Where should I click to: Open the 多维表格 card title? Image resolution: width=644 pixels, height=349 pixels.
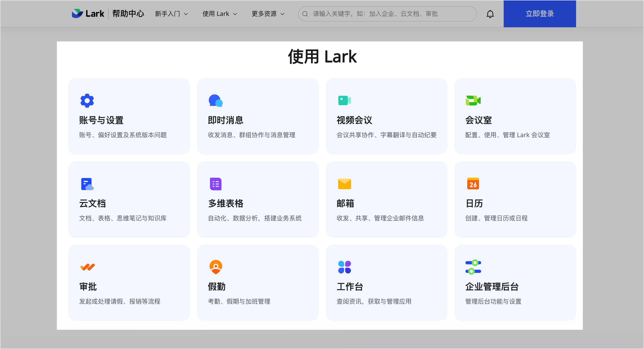pyautogui.click(x=225, y=204)
